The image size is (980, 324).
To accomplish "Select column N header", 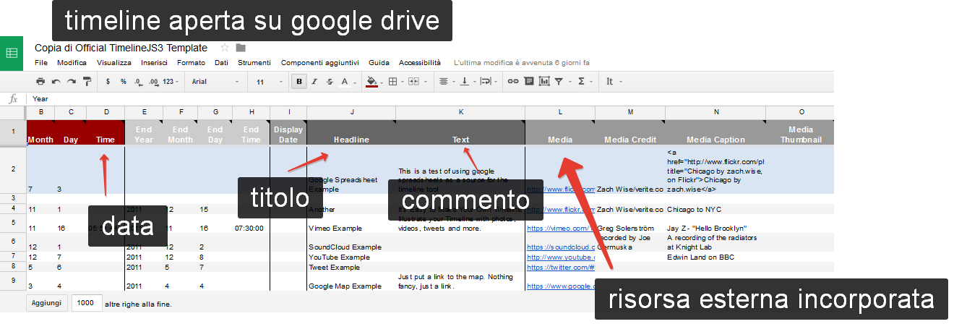I will 715,112.
